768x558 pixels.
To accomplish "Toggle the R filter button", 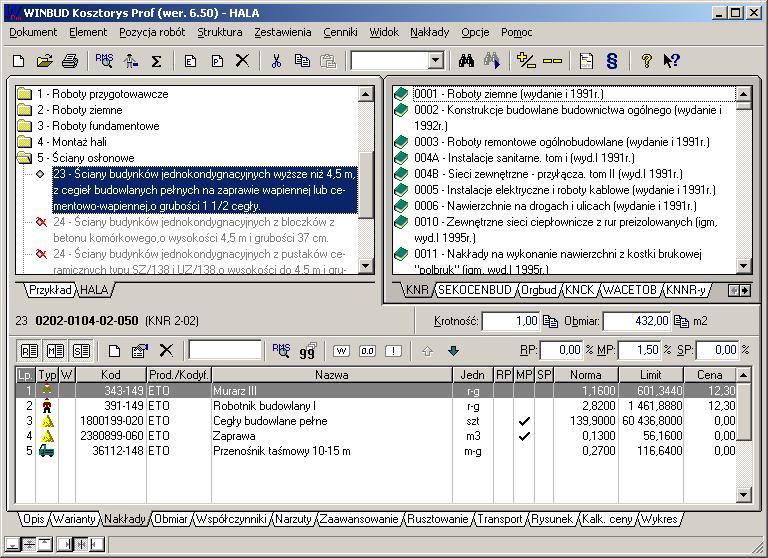I will click(x=29, y=351).
